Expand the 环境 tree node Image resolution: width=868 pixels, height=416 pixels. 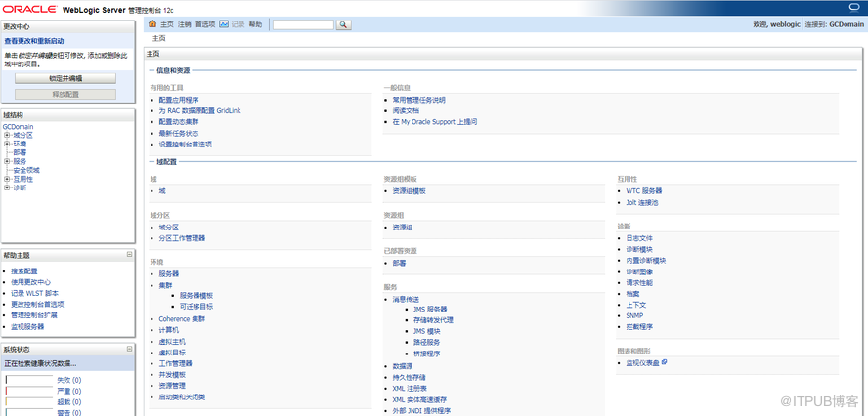pyautogui.click(x=7, y=144)
